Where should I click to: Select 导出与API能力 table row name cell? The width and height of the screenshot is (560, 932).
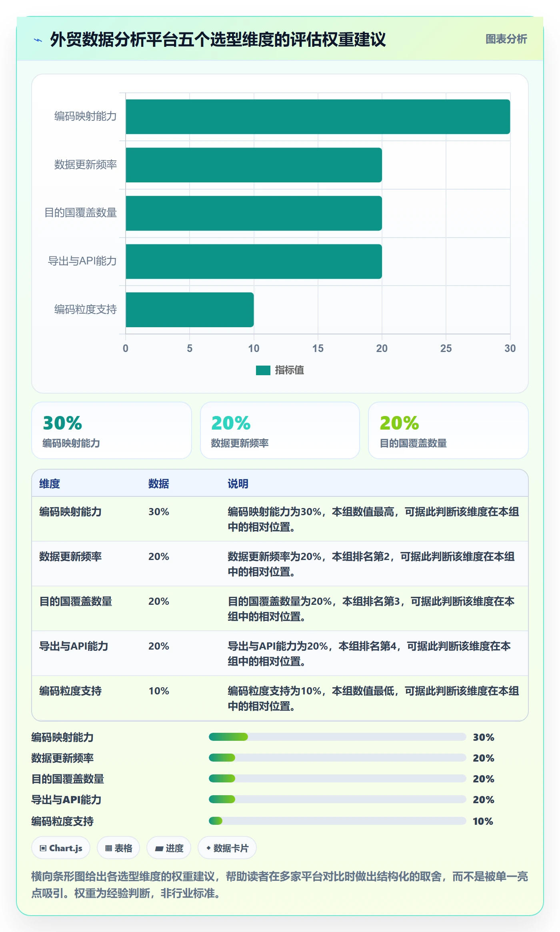tap(74, 646)
